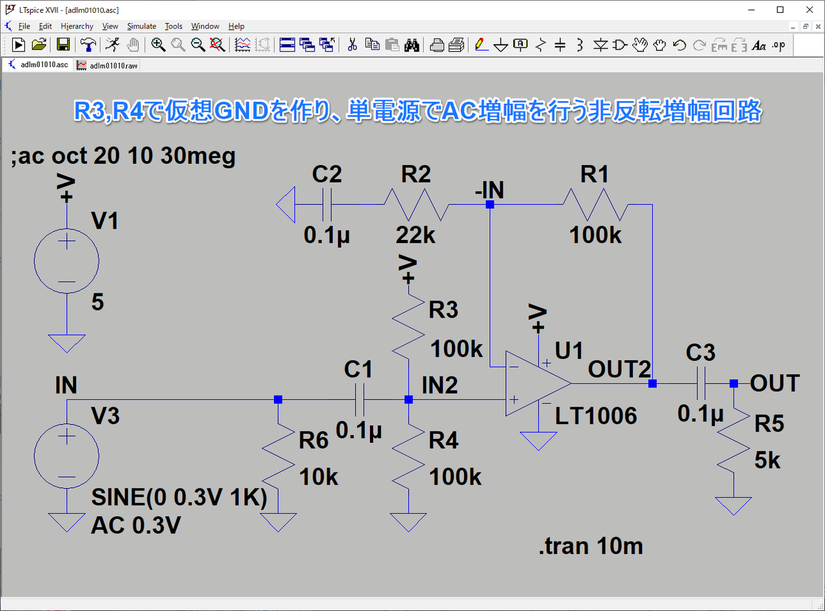Create a new schematic from the toolbar
825x611 pixels.
click(18, 45)
